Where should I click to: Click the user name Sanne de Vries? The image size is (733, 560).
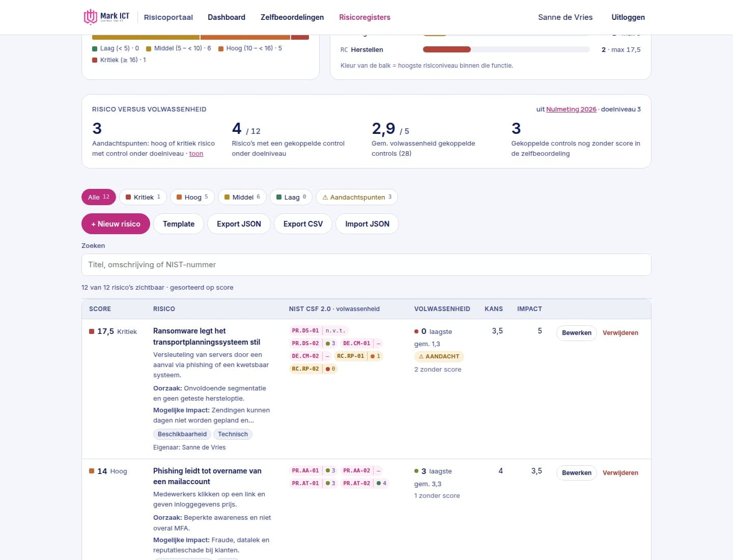565,17
